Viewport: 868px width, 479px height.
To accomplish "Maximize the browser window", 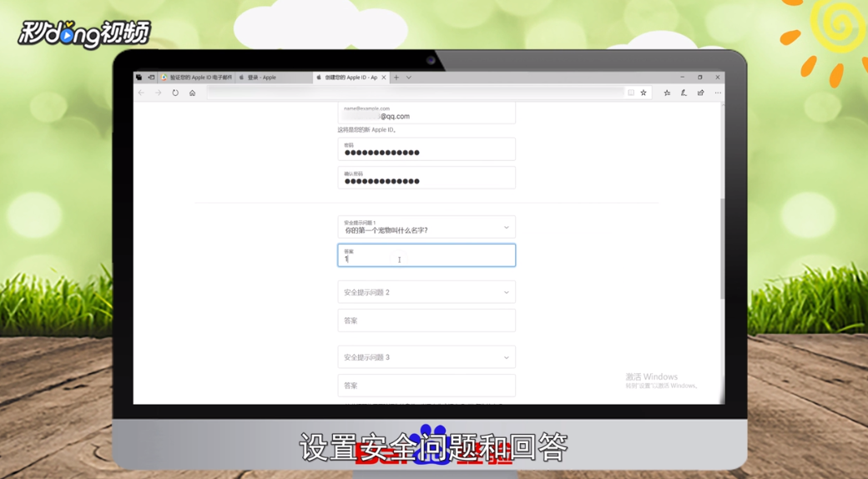I will (699, 78).
